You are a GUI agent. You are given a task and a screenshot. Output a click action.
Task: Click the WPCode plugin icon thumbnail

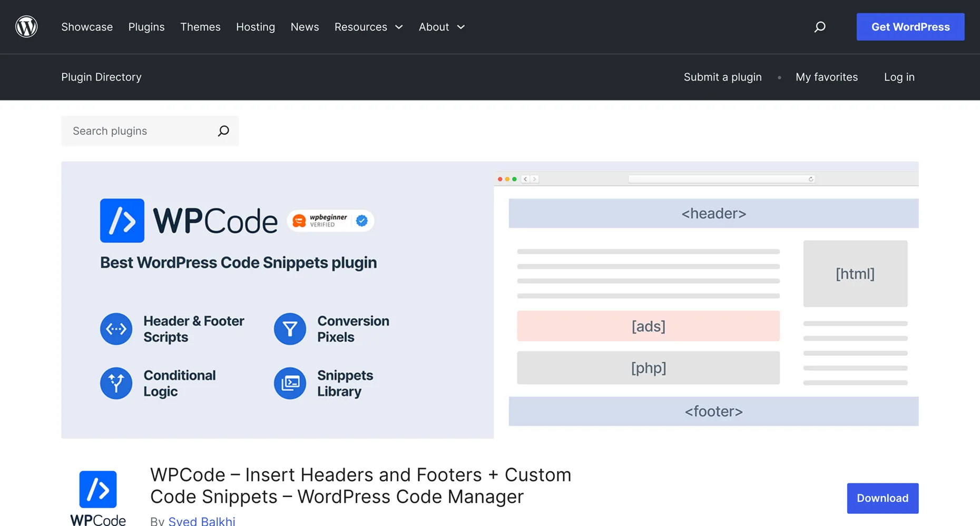[x=98, y=498]
